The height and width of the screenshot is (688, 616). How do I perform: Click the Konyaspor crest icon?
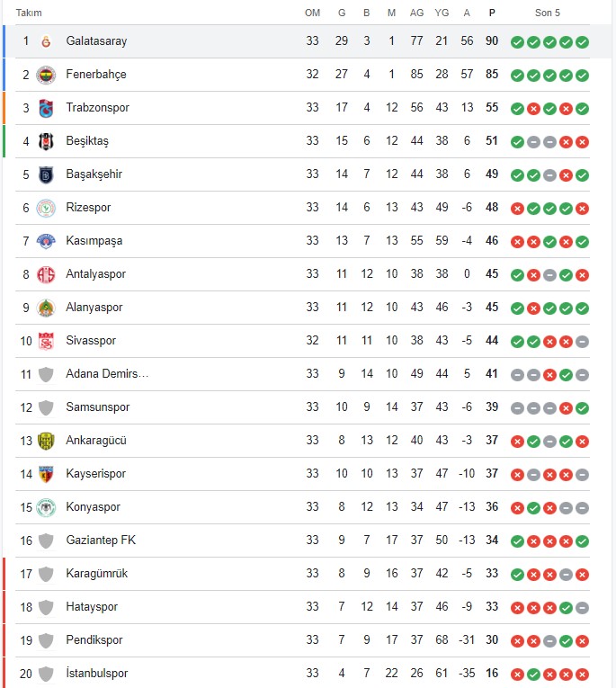(x=46, y=507)
